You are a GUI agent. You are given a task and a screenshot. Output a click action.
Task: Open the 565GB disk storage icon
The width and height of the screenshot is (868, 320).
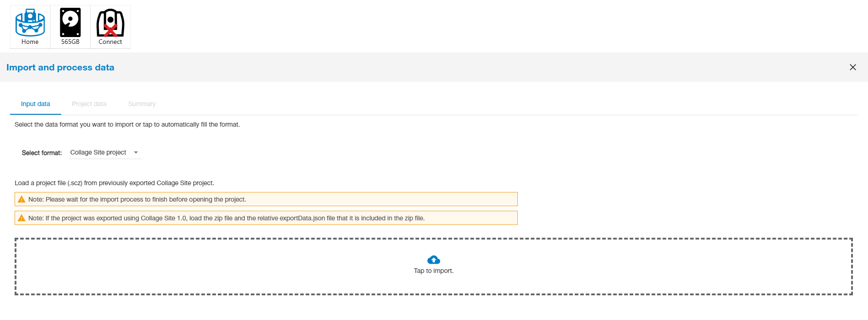pyautogui.click(x=70, y=22)
